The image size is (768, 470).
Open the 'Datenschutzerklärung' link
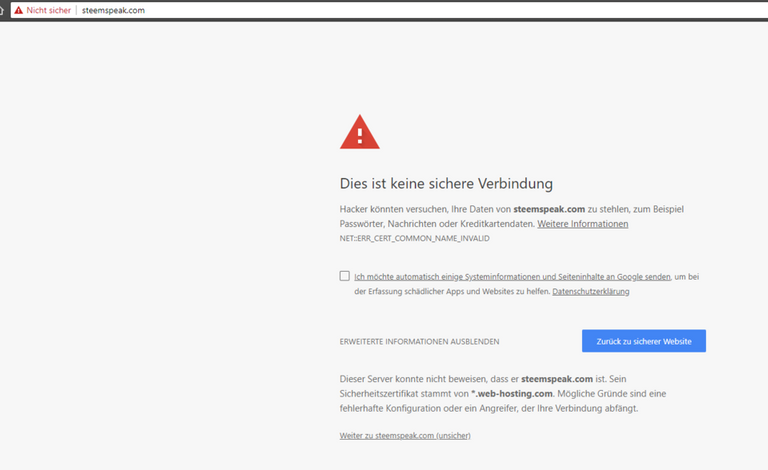(x=591, y=291)
